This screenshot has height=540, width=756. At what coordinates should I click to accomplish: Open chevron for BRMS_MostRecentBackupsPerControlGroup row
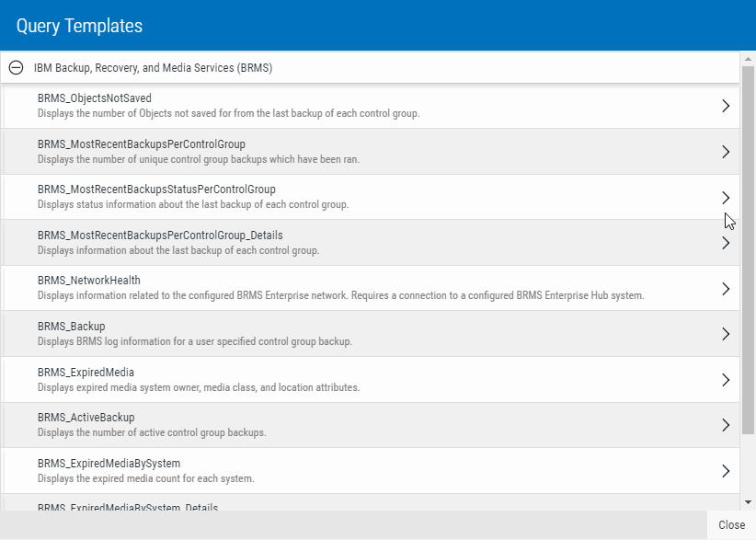coord(726,152)
